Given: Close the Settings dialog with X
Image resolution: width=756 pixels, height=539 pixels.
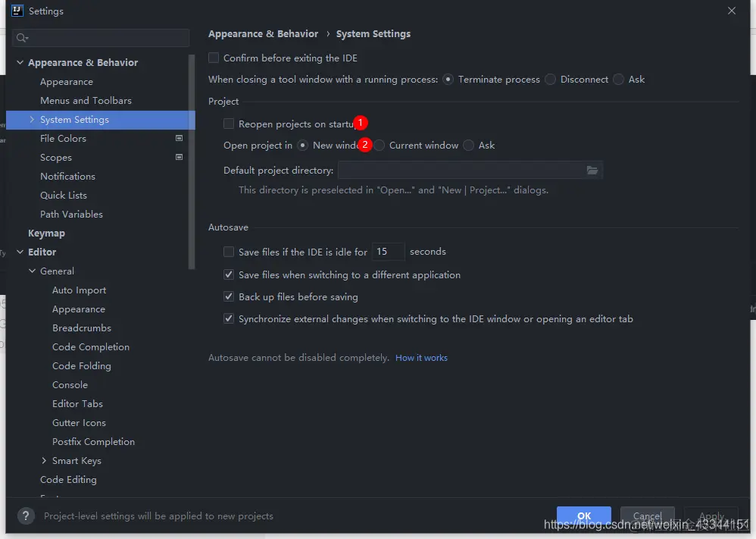Looking at the screenshot, I should pos(732,11).
